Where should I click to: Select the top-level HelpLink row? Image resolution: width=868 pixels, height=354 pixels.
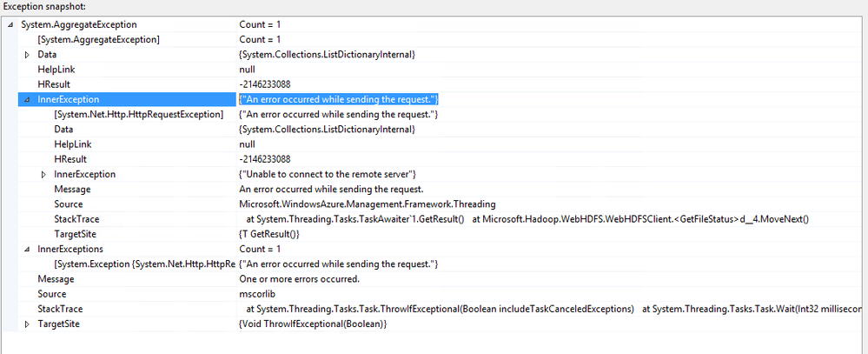click(x=55, y=70)
